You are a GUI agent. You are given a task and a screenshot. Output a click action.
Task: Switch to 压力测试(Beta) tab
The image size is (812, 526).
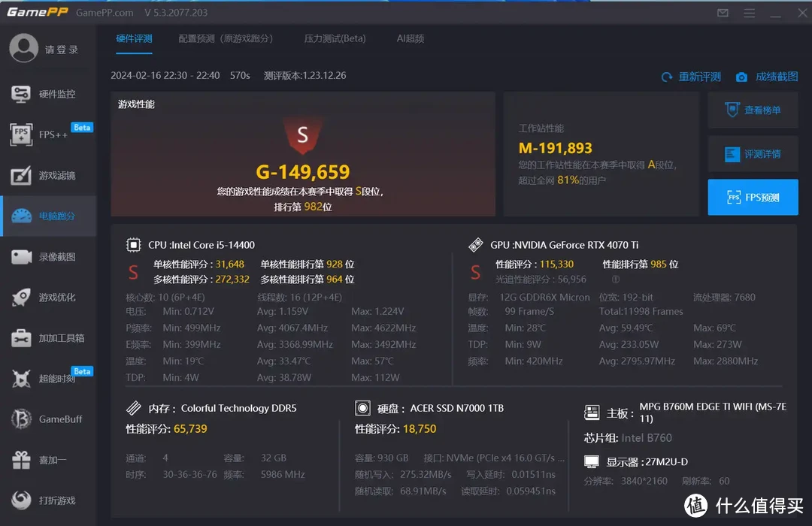tap(335, 39)
